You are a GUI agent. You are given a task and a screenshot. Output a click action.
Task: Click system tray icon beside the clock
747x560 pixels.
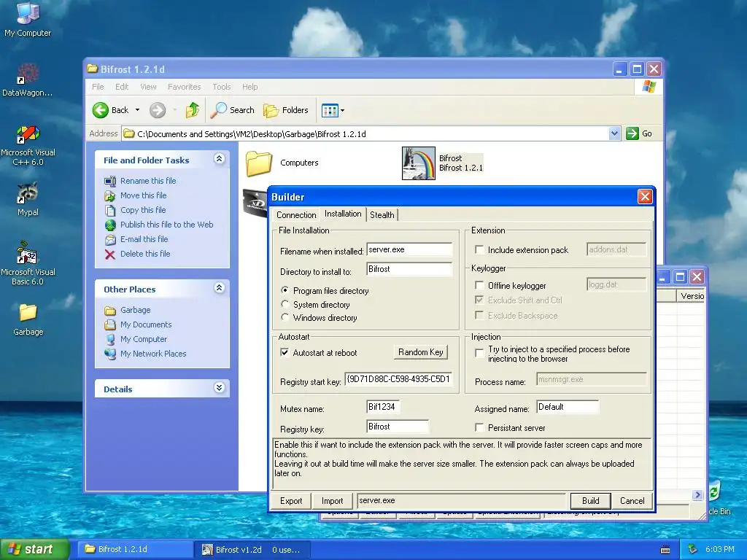(x=692, y=549)
